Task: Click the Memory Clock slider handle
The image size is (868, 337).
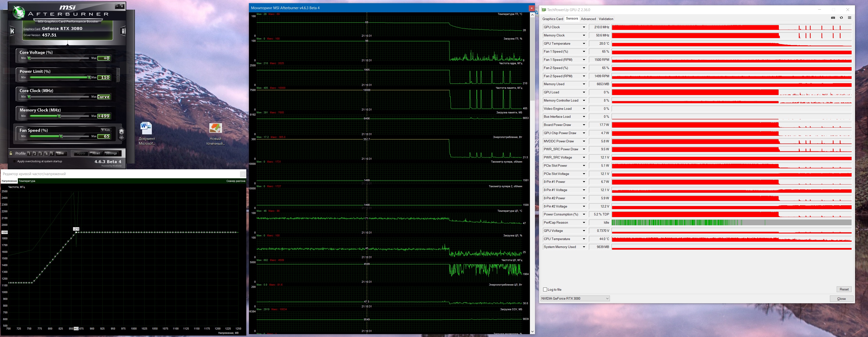Action: 59,116
